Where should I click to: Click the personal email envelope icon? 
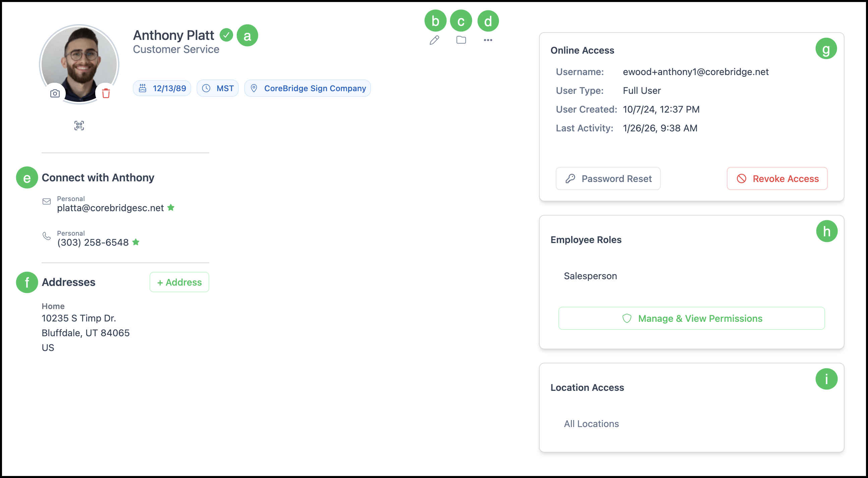[x=47, y=201]
